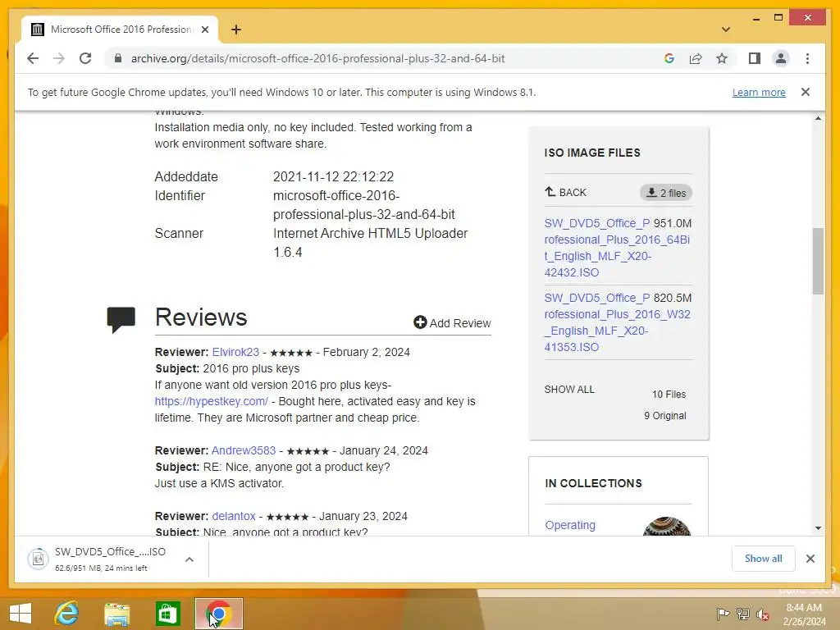Click the Reviews speech bubble icon
The width and height of the screenshot is (840, 630).
pos(121,320)
